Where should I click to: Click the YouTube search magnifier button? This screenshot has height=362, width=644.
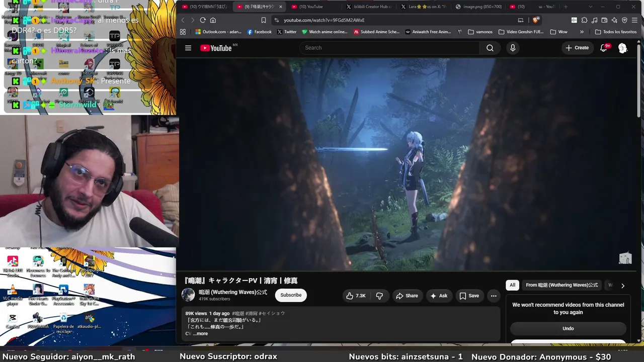point(490,48)
